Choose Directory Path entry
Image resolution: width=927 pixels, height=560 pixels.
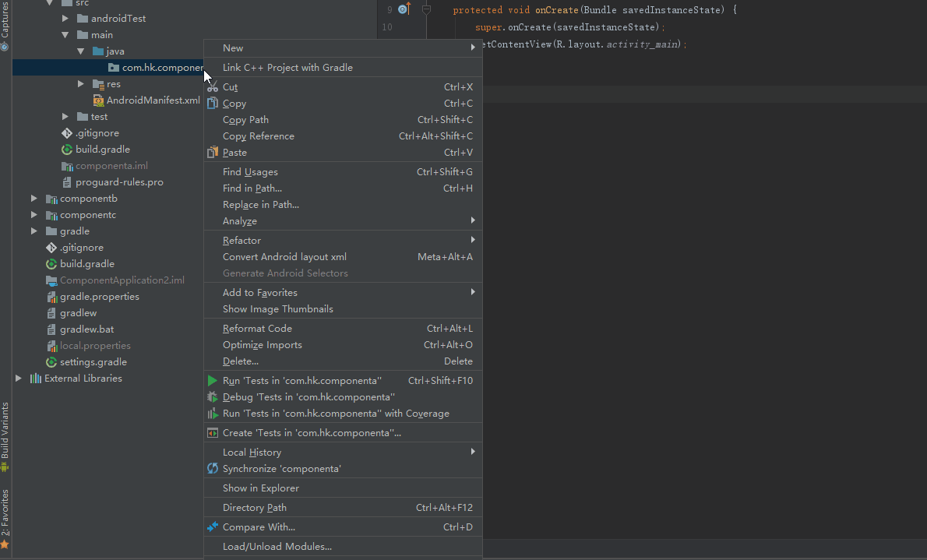point(343,508)
